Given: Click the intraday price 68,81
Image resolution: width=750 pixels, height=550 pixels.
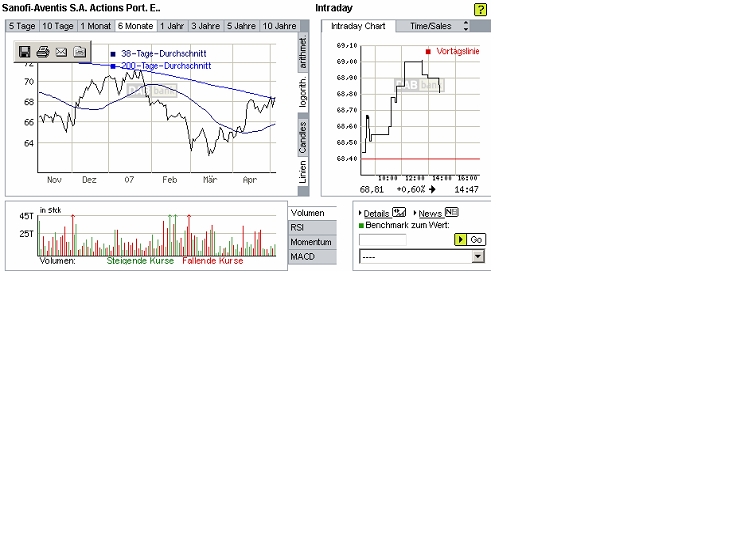Looking at the screenshot, I should pyautogui.click(x=372, y=189).
